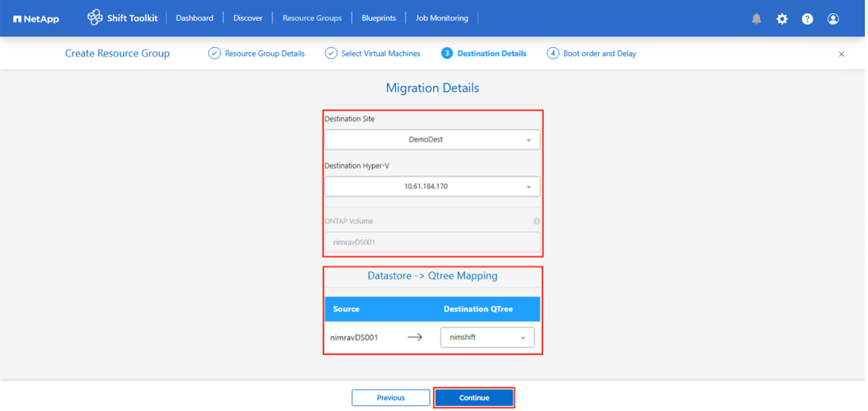Image resolution: width=868 pixels, height=411 pixels.
Task: Click the notifications bell icon
Action: click(756, 19)
